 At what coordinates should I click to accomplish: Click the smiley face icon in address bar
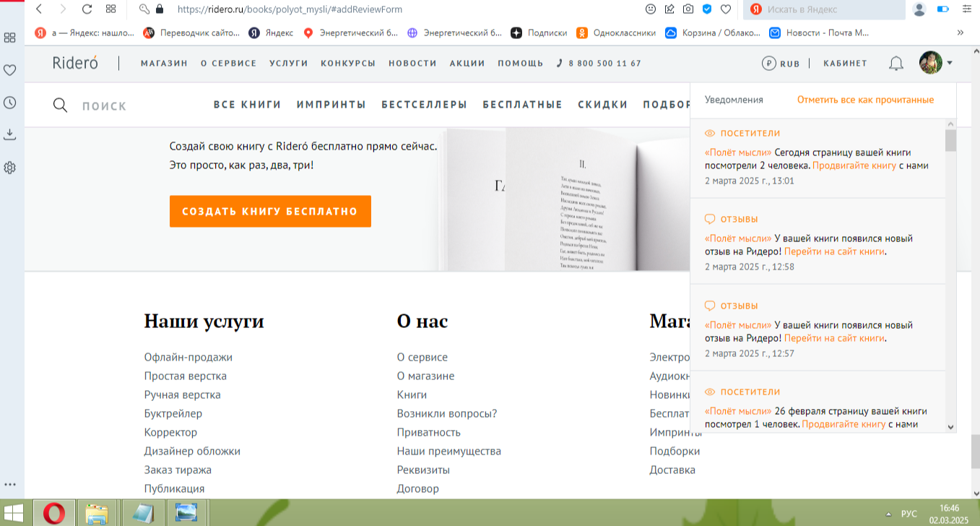[x=651, y=9]
